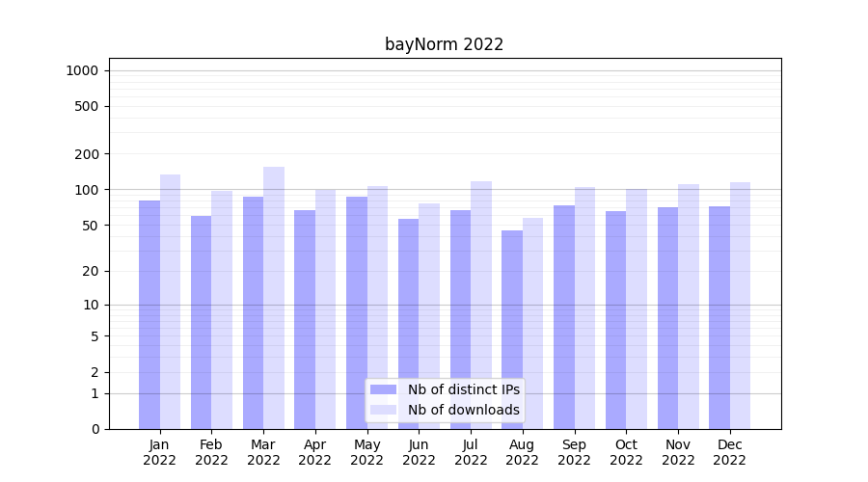868x482 pixels.
Task: Click the 'Apr 2022' x-axis label
Action: point(315,452)
